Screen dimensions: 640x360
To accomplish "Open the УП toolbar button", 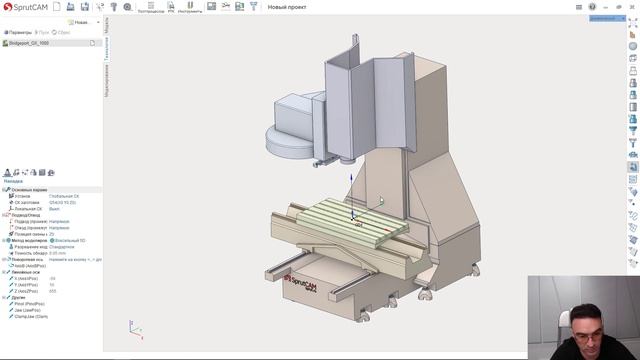I will 171,7.
